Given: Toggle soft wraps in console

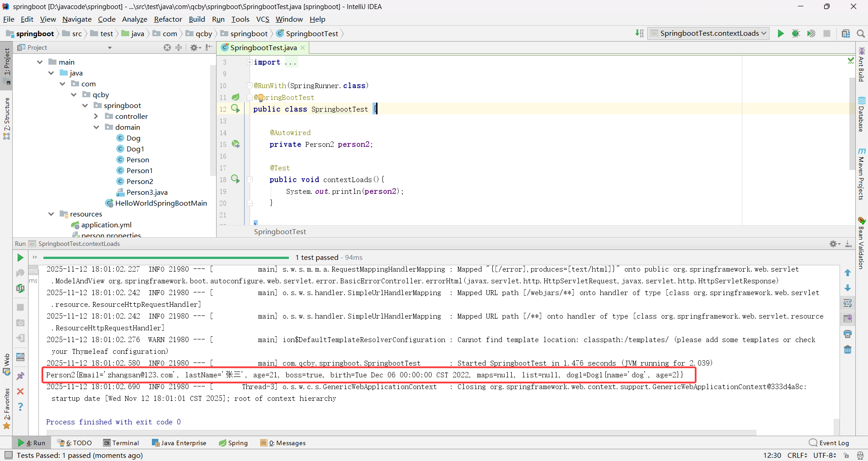Looking at the screenshot, I should pos(848,303).
